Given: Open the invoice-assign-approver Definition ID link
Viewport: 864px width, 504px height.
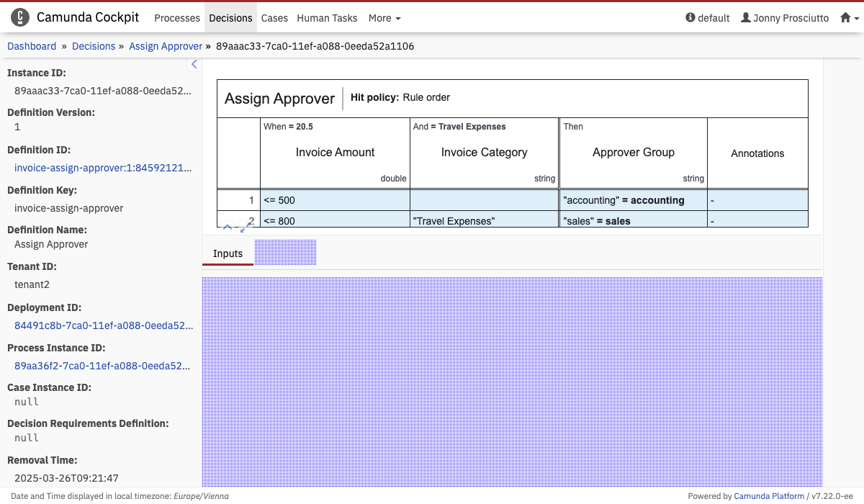Looking at the screenshot, I should [104, 168].
